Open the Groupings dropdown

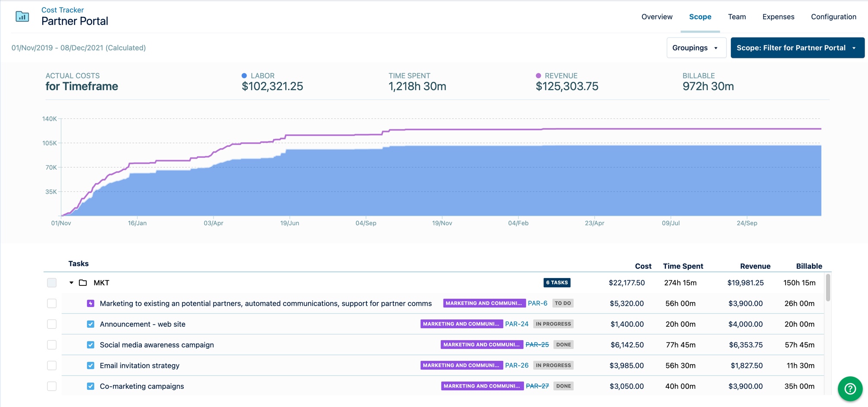(x=696, y=48)
